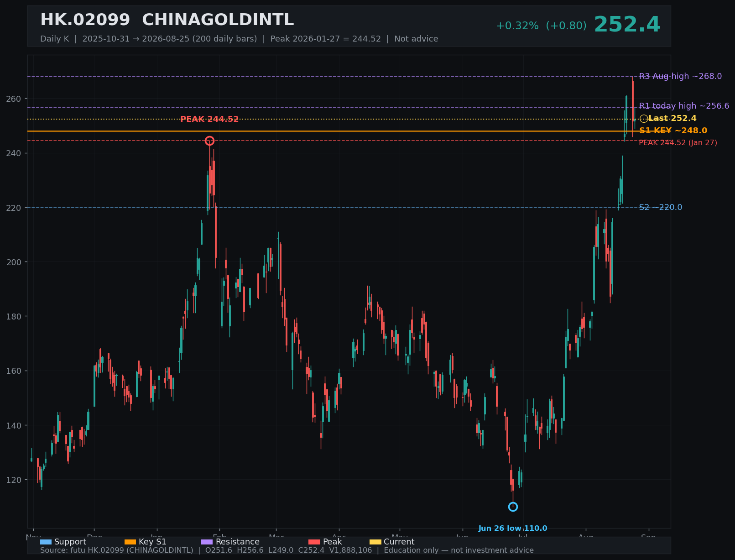Click the "S1 KEY ~248.0" label
This screenshot has height=560, width=735.
pyautogui.click(x=673, y=131)
